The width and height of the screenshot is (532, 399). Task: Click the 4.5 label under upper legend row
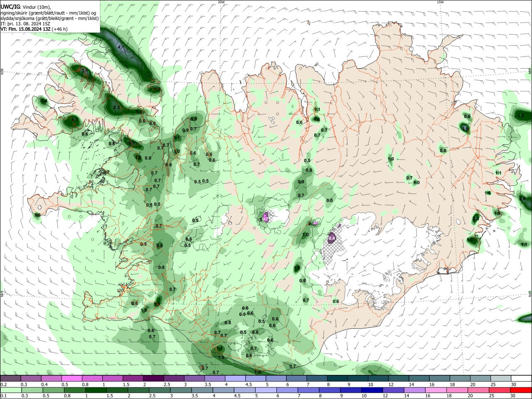(248, 384)
